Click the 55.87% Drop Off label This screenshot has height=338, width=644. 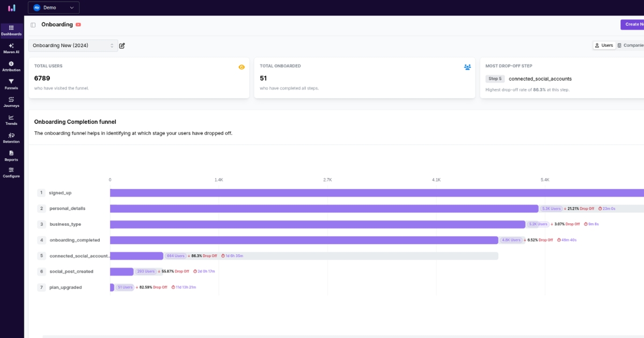point(173,272)
